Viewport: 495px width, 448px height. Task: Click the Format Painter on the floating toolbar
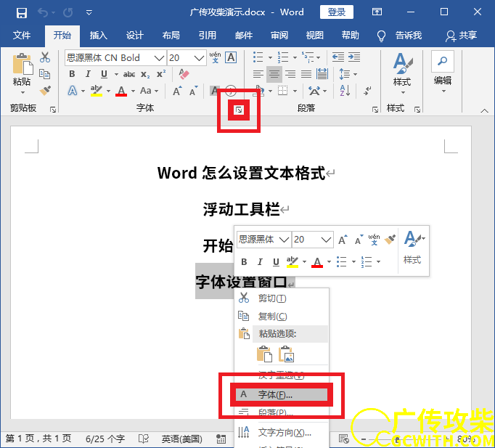(x=390, y=240)
